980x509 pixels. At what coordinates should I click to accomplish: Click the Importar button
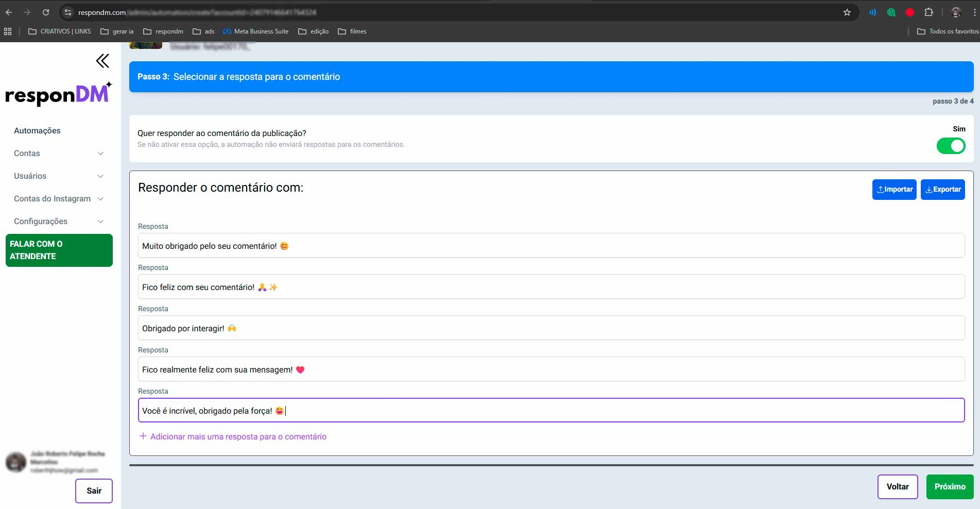click(x=894, y=190)
